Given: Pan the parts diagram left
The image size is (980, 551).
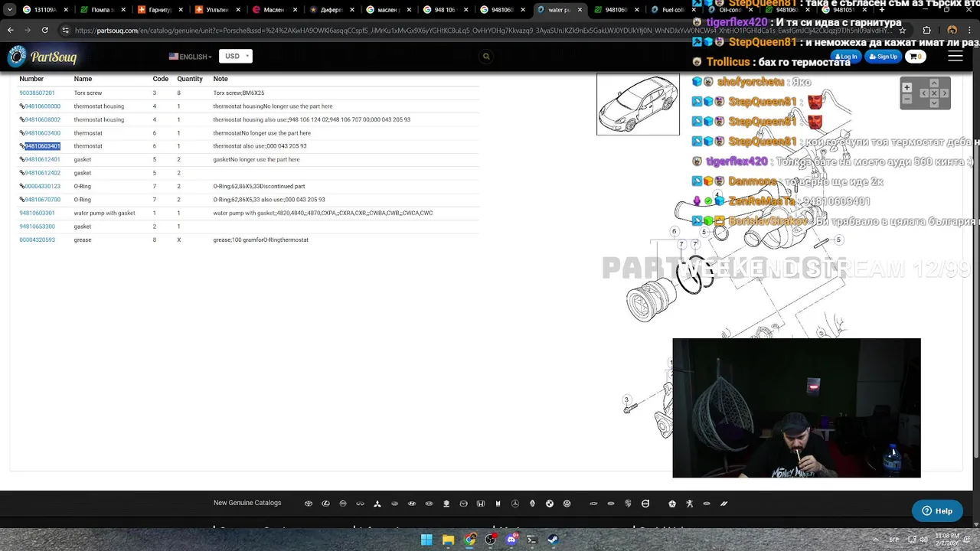Looking at the screenshot, I should click(924, 93).
